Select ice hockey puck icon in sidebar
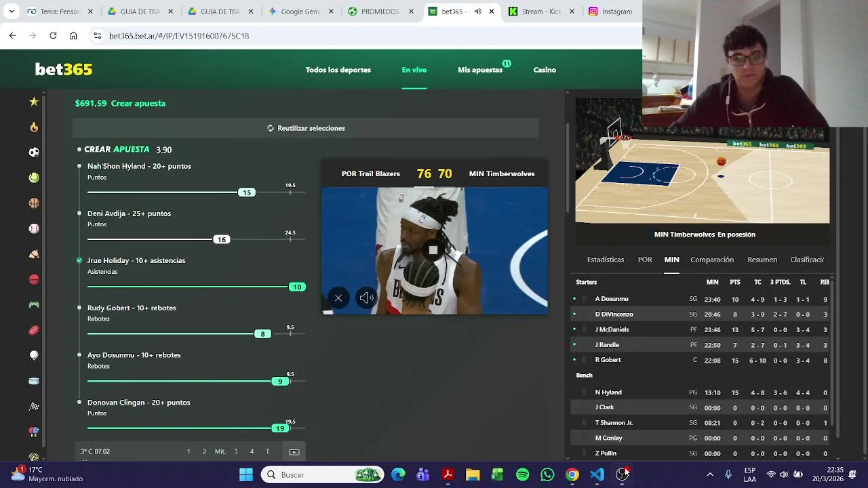This screenshot has height=488, width=868. pyautogui.click(x=34, y=381)
